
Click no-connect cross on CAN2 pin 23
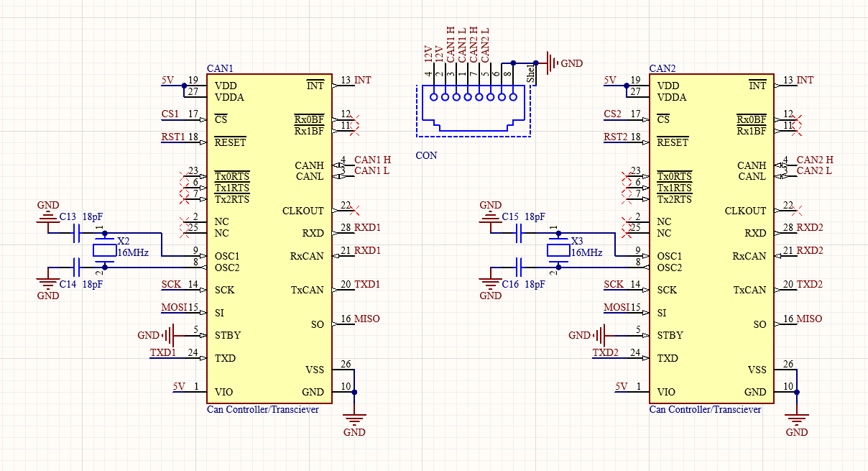625,176
